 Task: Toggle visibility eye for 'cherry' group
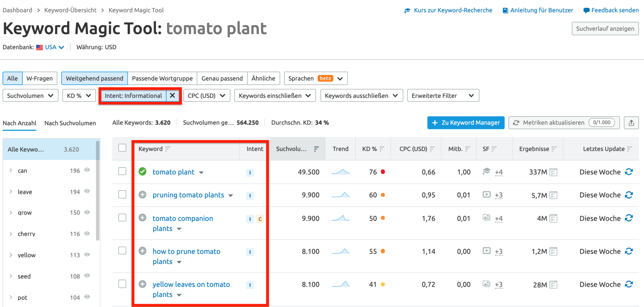(x=87, y=233)
